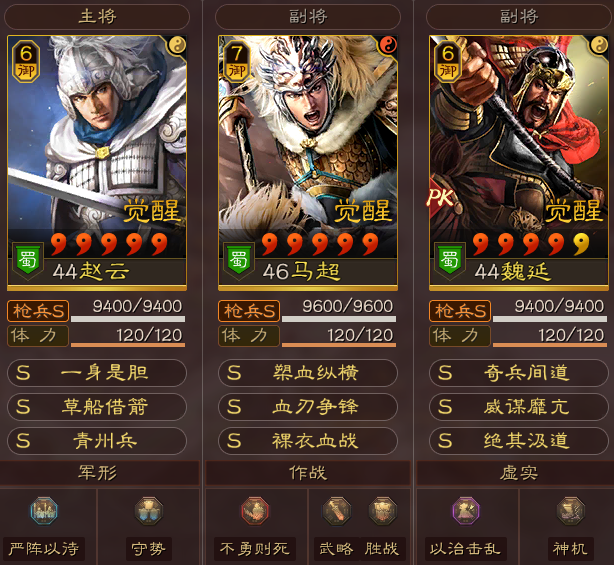Select the 草船借箭 skill slot
The height and width of the screenshot is (565, 614).
click(97, 407)
